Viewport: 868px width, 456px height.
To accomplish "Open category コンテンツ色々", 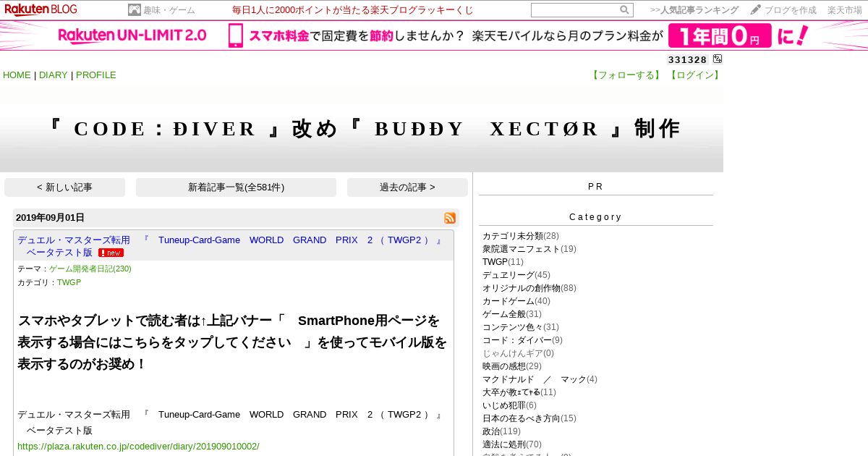I will click(513, 327).
